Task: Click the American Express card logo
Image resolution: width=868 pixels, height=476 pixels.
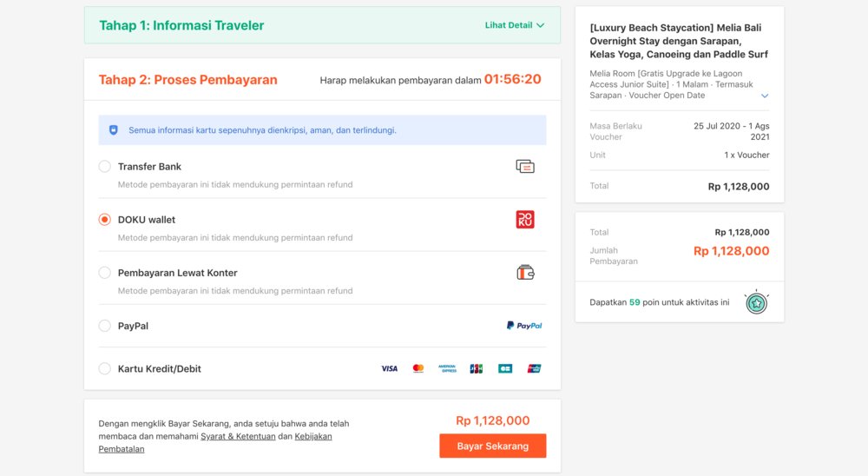Action: (447, 368)
